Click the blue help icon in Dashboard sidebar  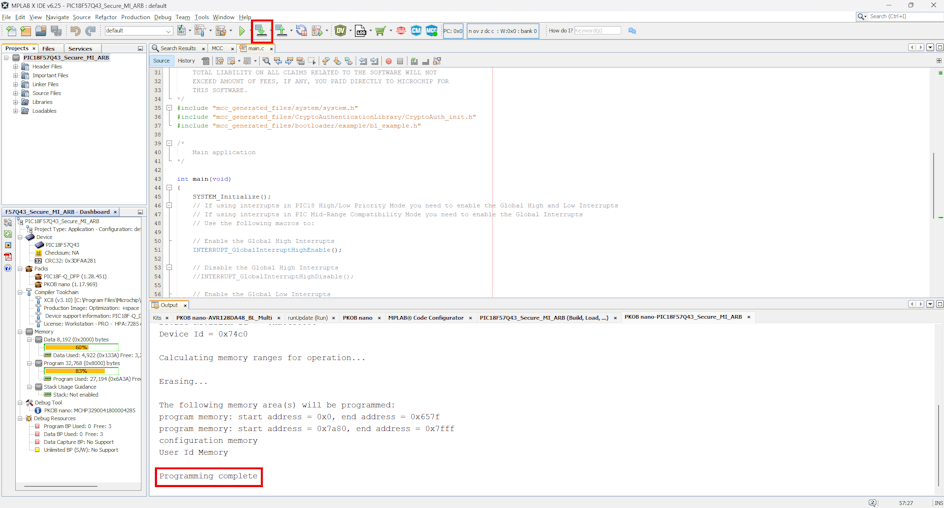pyautogui.click(x=8, y=268)
